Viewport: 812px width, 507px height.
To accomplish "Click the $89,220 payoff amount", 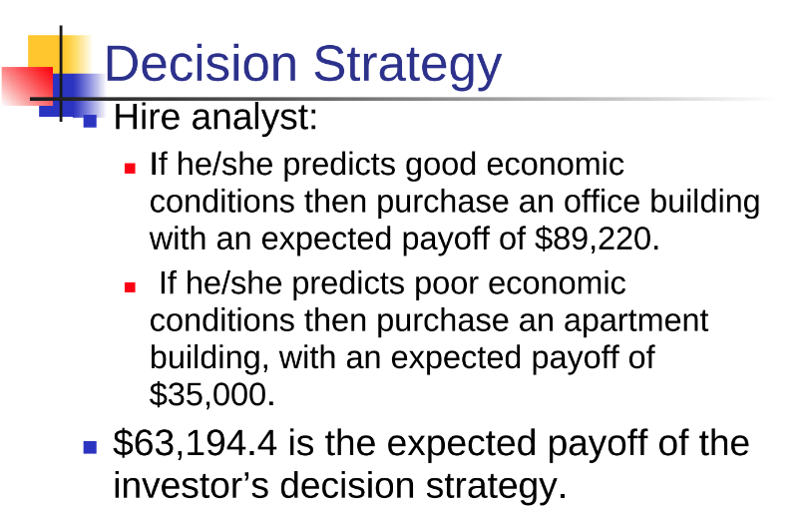I will (x=598, y=240).
